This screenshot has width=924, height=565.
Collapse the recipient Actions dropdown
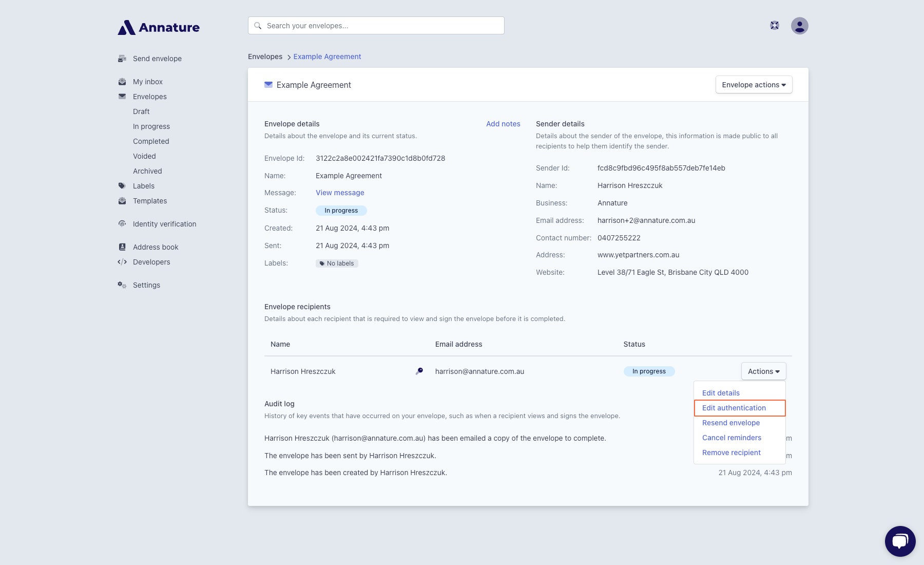[764, 371]
